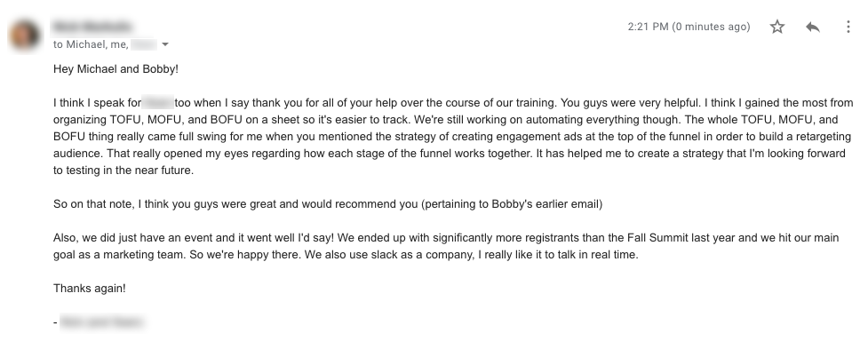This screenshot has height=341, width=868.
Task: Select the 'testing in the near future' line
Action: tap(123, 170)
